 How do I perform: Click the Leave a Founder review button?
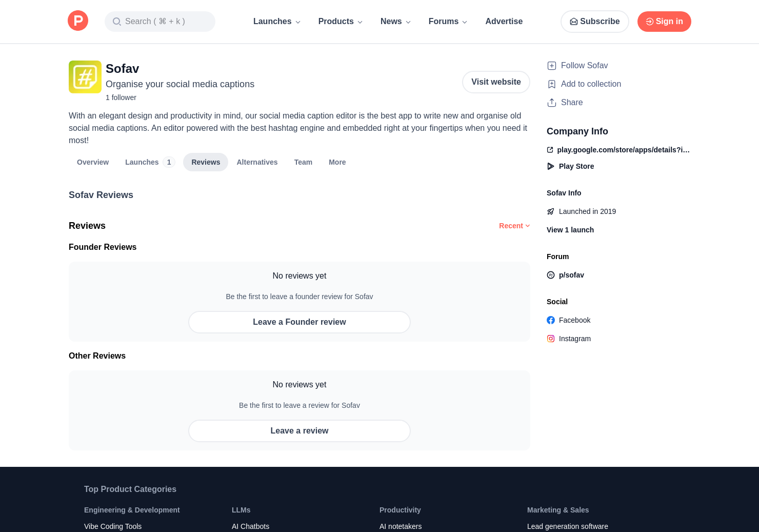tap(299, 322)
